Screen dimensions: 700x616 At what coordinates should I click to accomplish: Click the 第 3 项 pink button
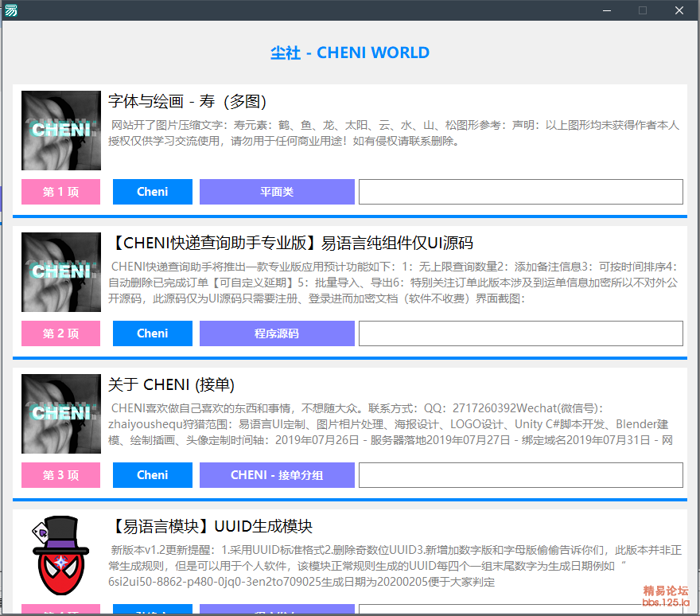tap(60, 475)
